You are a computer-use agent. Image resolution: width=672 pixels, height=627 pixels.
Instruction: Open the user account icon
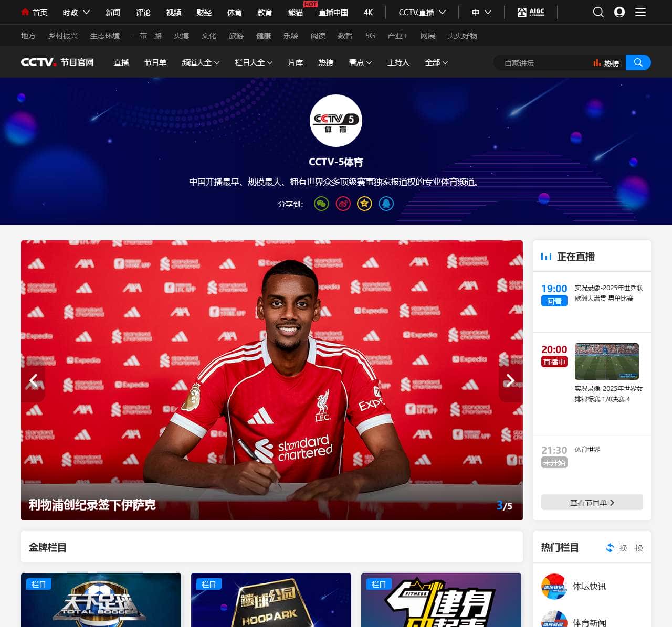point(619,12)
